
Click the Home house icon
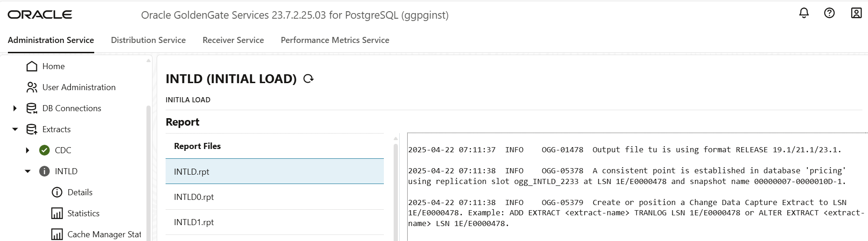click(x=32, y=66)
